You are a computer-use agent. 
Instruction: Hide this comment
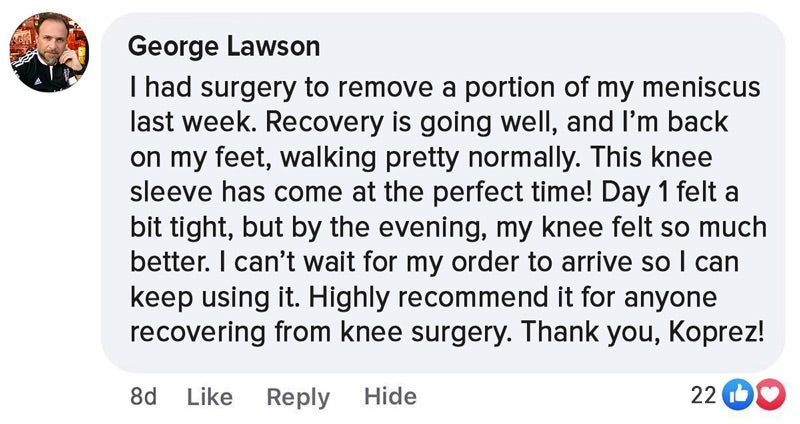(x=390, y=396)
